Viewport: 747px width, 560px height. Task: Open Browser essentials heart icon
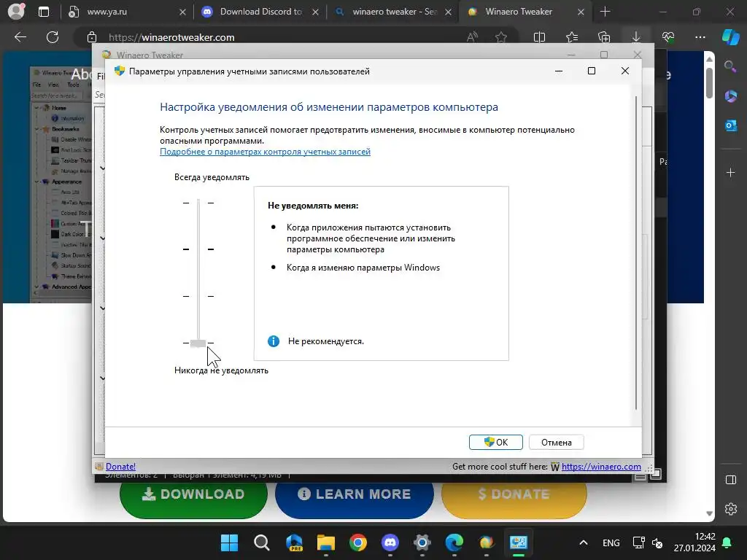coord(668,37)
